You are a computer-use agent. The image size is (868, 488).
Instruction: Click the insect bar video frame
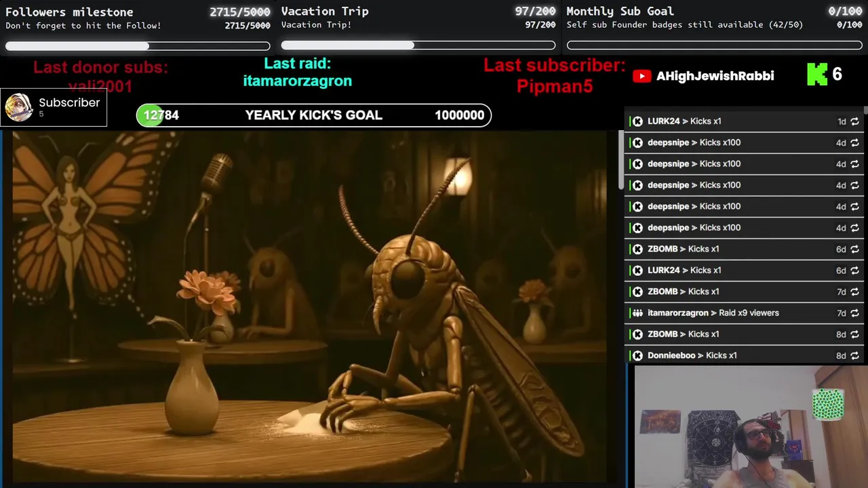(x=309, y=306)
